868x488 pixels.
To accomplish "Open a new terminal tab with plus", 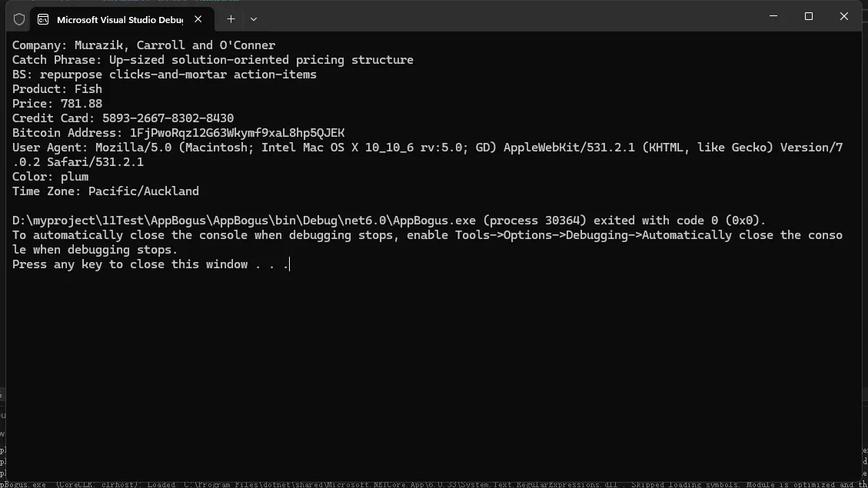I will (231, 19).
